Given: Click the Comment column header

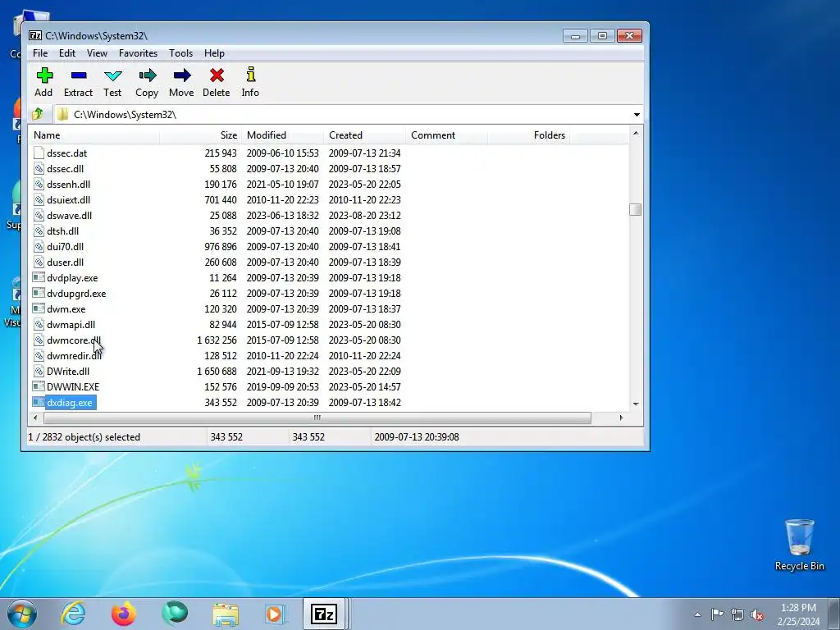Looking at the screenshot, I should coord(446,135).
